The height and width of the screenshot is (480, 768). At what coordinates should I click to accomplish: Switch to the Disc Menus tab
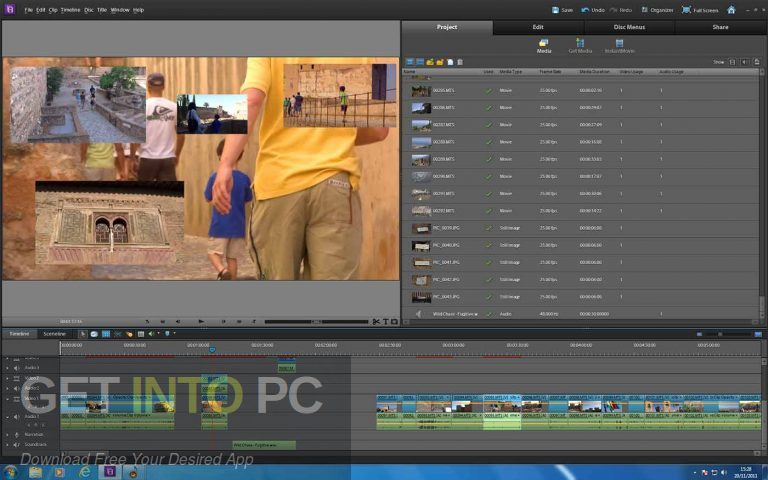[x=629, y=27]
